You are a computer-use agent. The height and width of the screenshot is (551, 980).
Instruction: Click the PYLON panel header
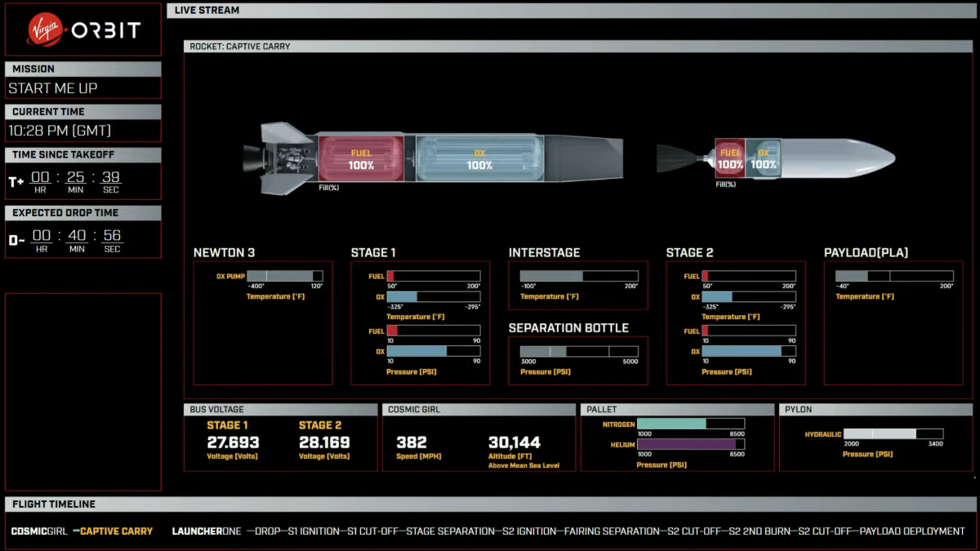(877, 410)
